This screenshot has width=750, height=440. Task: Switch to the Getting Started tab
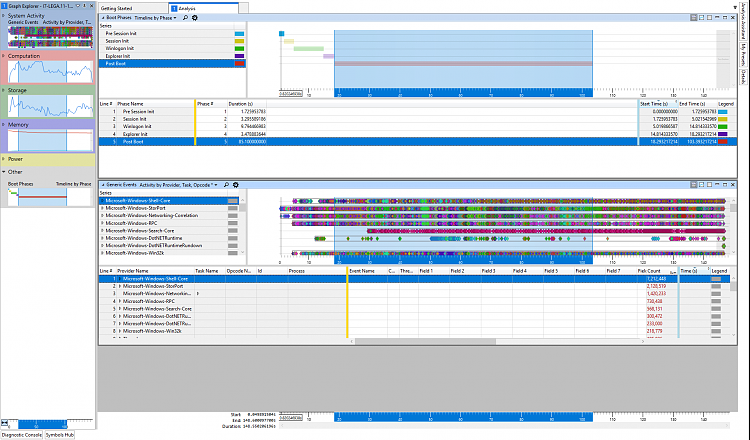pyautogui.click(x=133, y=8)
